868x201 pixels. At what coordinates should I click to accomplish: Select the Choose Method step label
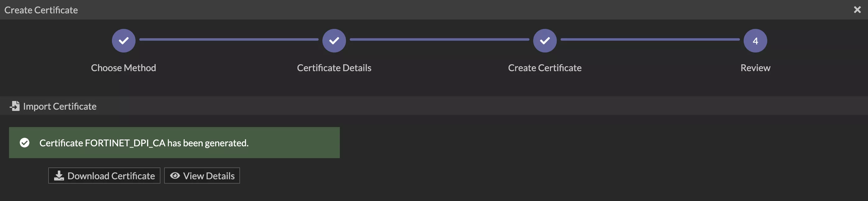click(123, 68)
